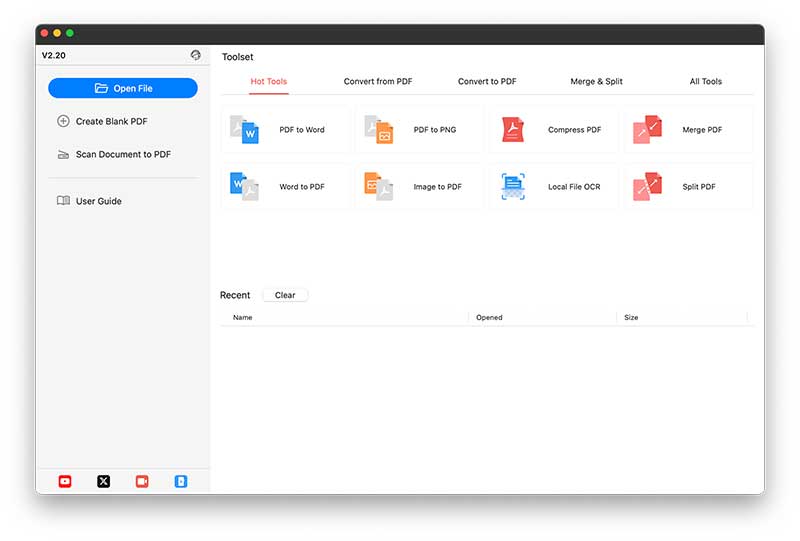Click the red video camera icon

click(142, 481)
